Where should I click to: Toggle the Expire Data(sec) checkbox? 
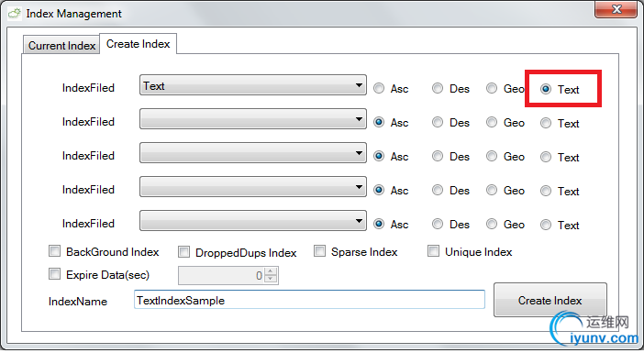point(55,274)
